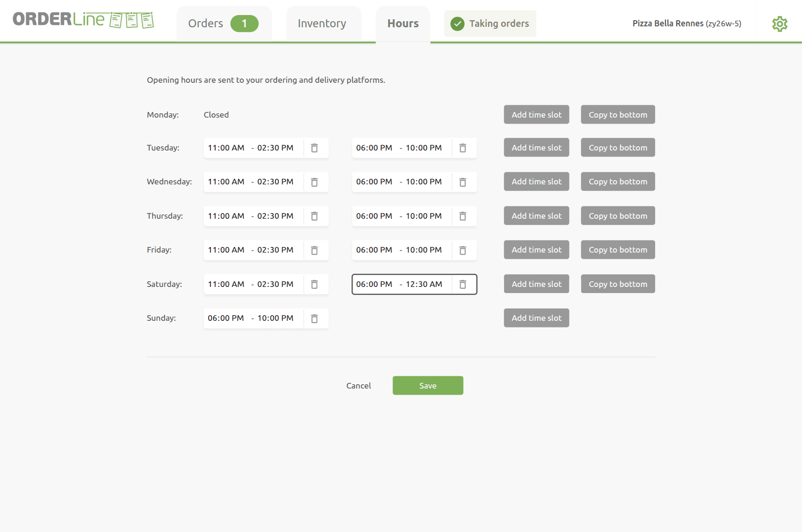Cancel hours changes
802x532 pixels.
coord(359,386)
